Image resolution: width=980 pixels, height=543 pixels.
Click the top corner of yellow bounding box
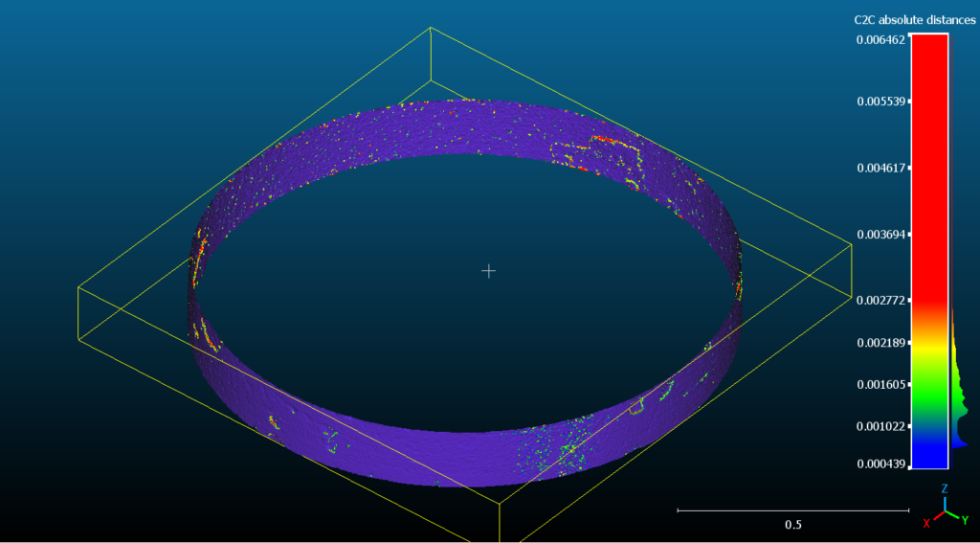pos(431,28)
